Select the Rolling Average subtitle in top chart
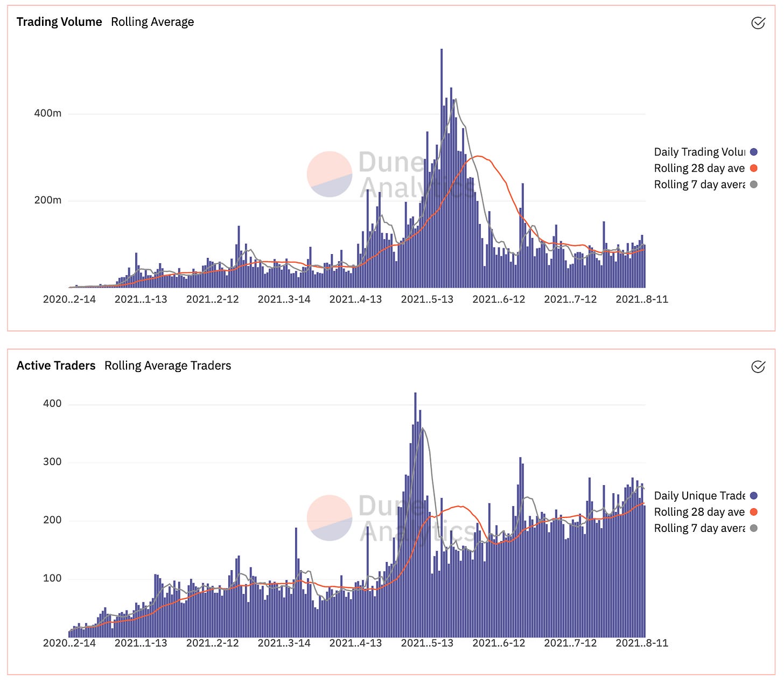The width and height of the screenshot is (784, 680). coord(152,22)
